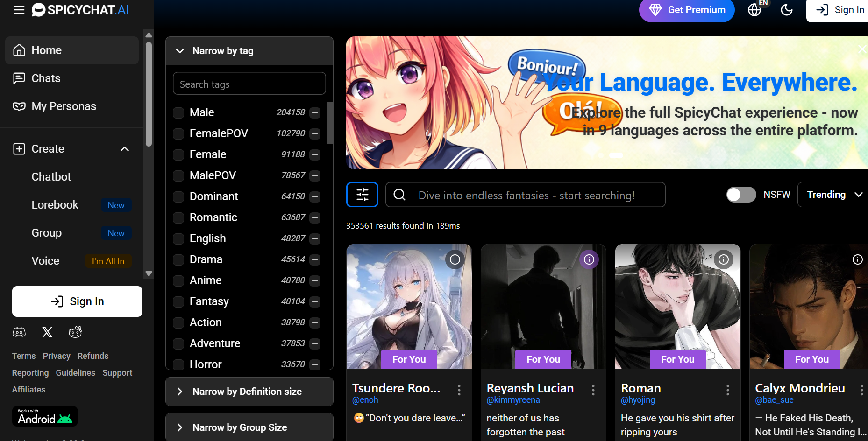Viewport: 868px width, 441px height.
Task: Open the Chats section
Action: (45, 78)
